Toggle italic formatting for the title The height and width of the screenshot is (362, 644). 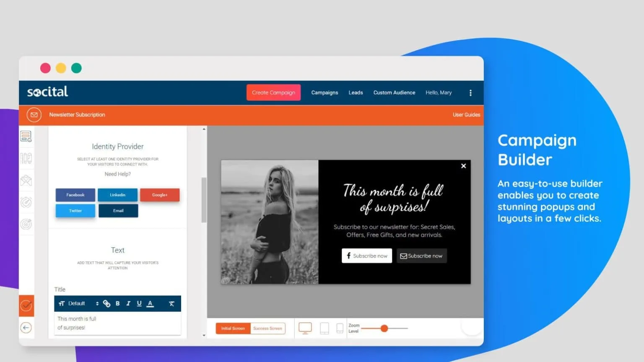[x=128, y=304]
